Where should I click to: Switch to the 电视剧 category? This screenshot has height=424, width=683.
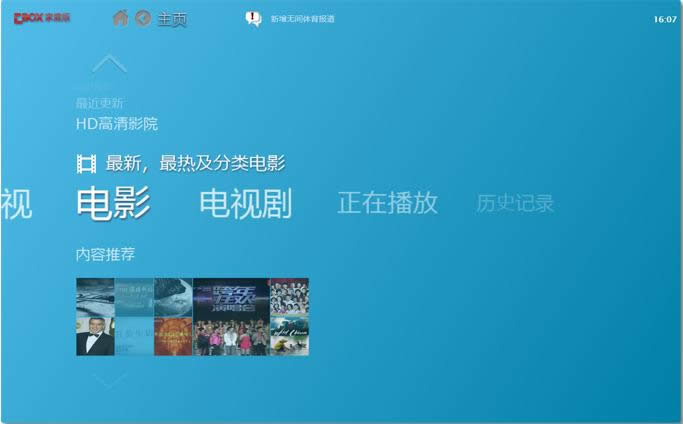point(246,203)
